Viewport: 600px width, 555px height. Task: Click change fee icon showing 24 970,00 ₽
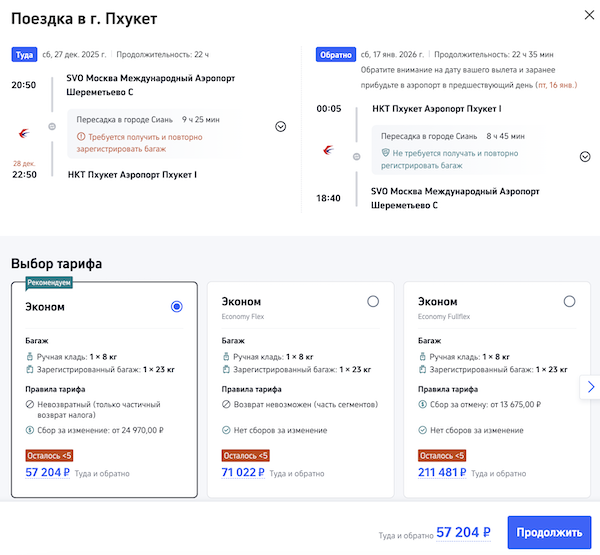point(30,430)
